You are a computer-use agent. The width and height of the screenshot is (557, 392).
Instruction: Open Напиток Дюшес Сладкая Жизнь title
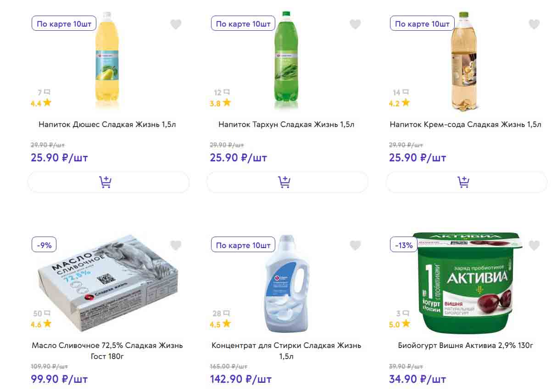107,124
